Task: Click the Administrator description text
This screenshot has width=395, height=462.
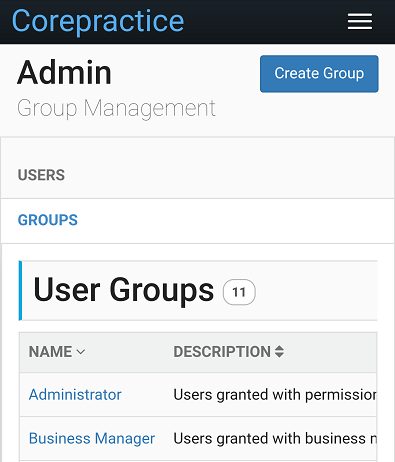Action: [275, 395]
